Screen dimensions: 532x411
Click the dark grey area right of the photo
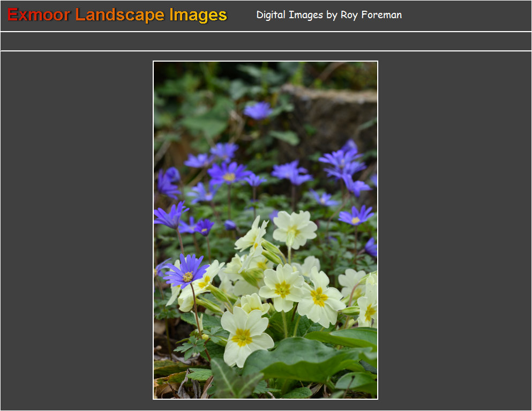(x=455, y=230)
